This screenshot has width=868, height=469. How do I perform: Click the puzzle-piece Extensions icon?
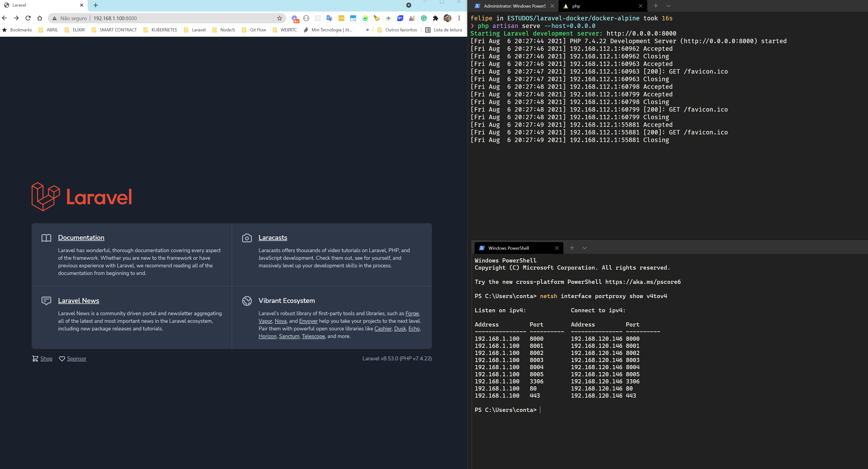[x=436, y=19]
